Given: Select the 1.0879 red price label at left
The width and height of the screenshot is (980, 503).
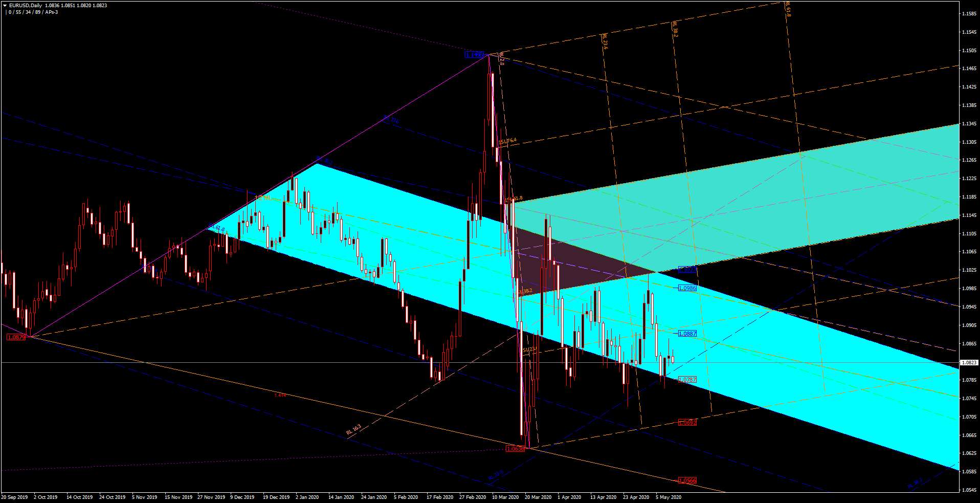Looking at the screenshot, I should [16, 337].
